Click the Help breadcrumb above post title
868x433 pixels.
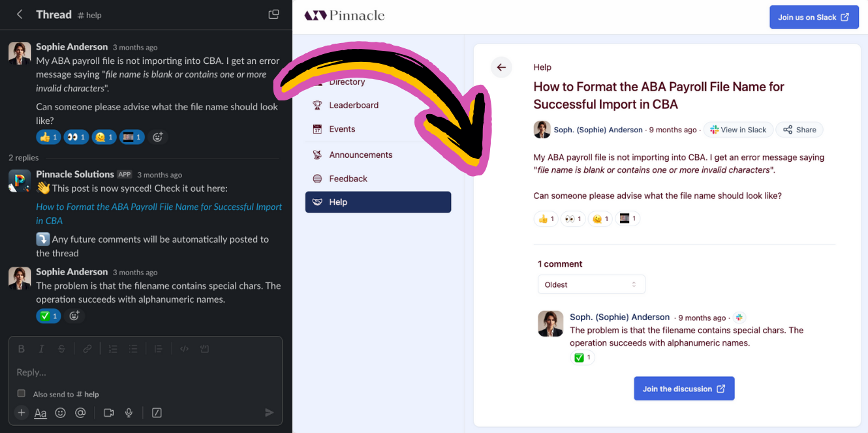[x=542, y=67]
